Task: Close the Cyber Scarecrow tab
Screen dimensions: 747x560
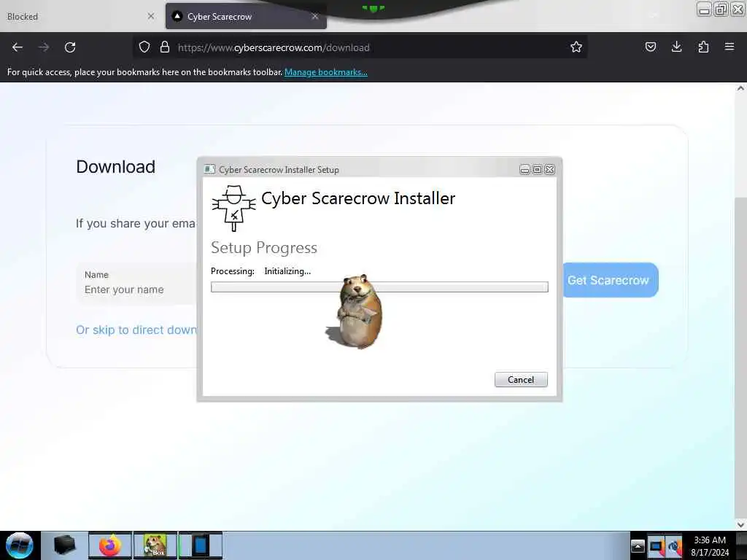Action: pos(315,16)
